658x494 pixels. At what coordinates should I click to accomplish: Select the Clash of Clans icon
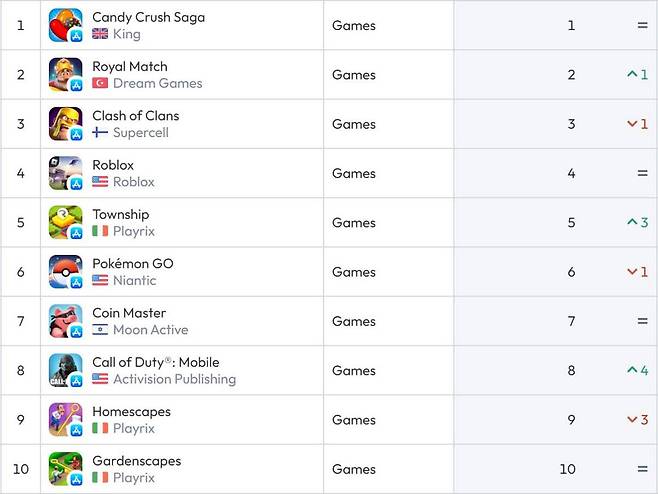click(65, 124)
